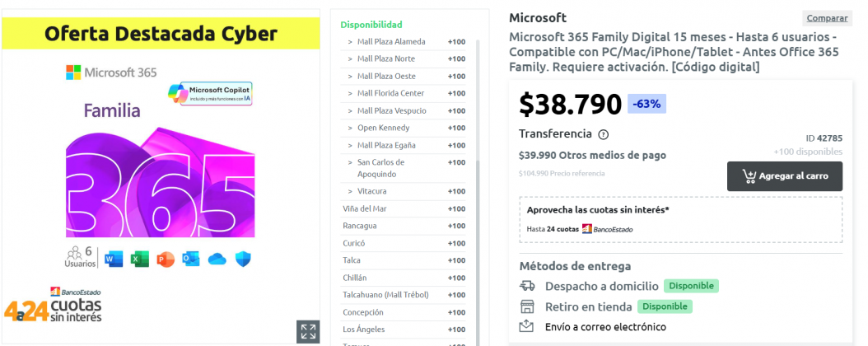This screenshot has width=868, height=346.
Task: Click the store icon for Retiro en tienda
Action: [527, 306]
